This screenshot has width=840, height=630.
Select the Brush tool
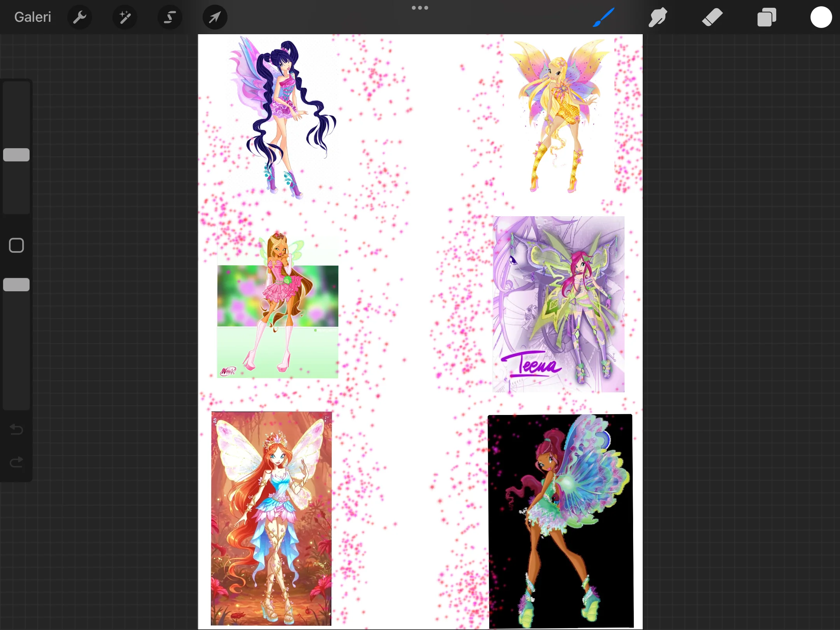coord(604,17)
